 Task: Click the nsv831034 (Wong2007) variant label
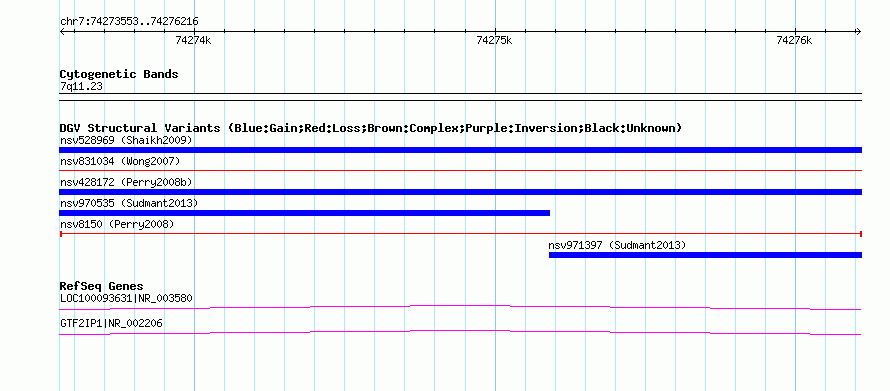pyautogui.click(x=120, y=161)
